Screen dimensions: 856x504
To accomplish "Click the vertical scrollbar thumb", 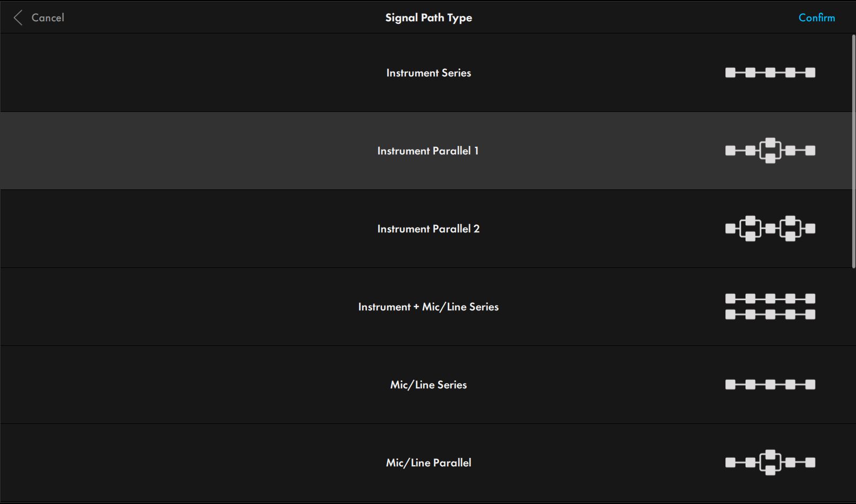I will [x=853, y=151].
